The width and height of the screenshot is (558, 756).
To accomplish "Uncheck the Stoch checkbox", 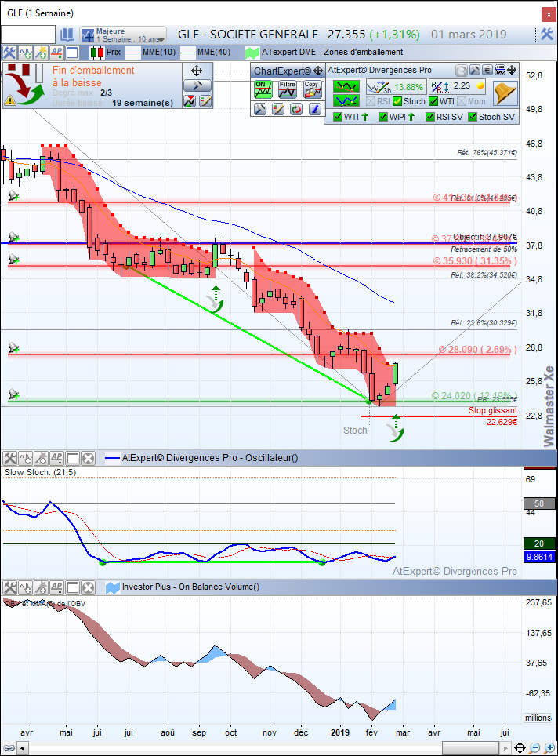I will (397, 101).
